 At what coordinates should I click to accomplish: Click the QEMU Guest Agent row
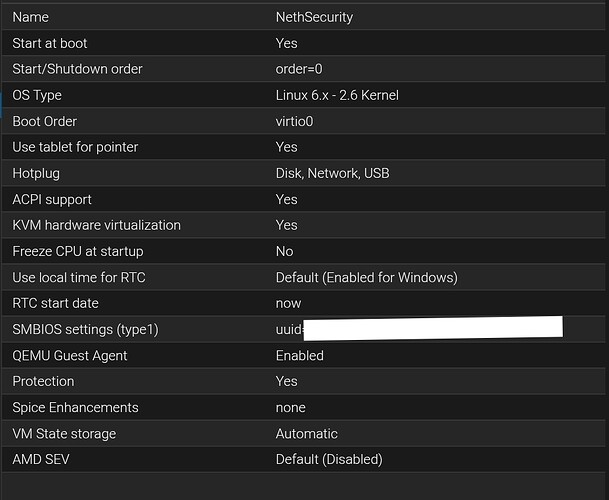tap(70, 355)
